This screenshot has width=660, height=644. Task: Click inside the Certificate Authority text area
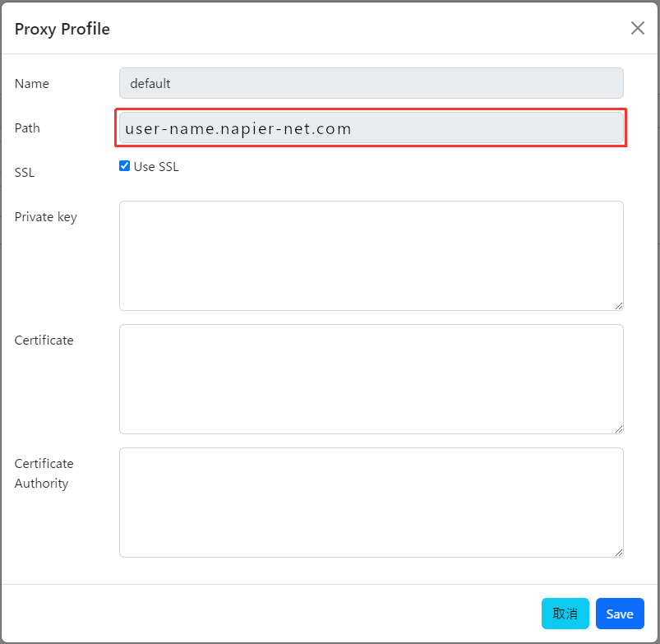pos(371,503)
